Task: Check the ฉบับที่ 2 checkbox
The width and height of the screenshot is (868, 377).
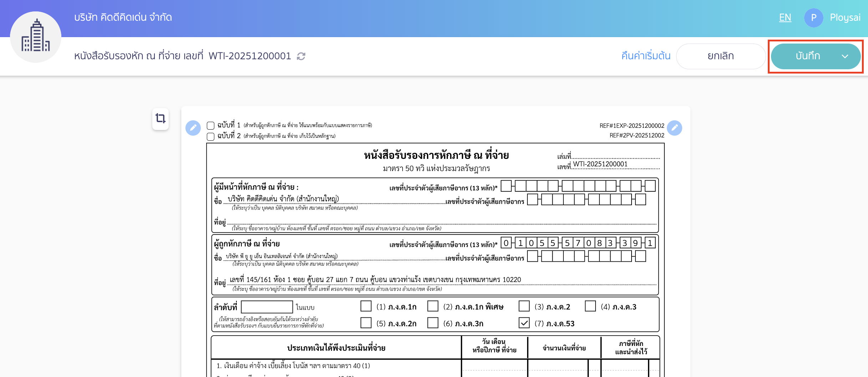Action: (210, 136)
